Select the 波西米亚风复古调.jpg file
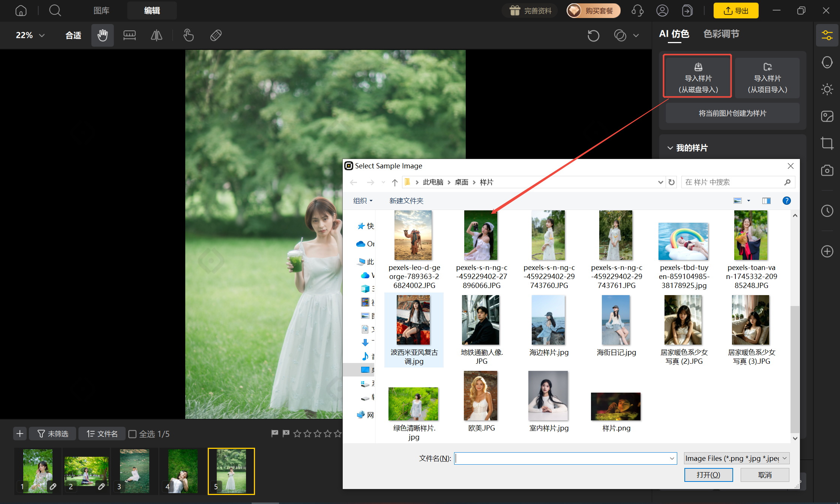840x504 pixels. (414, 330)
